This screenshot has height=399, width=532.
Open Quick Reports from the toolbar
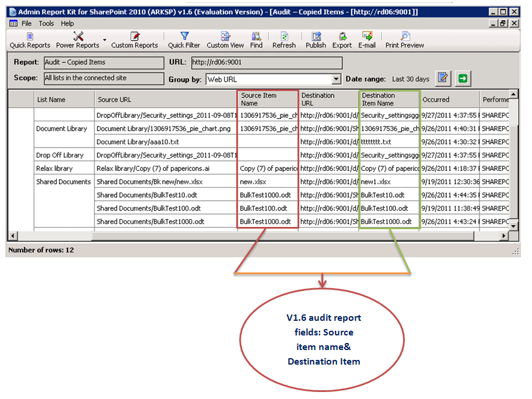point(30,41)
